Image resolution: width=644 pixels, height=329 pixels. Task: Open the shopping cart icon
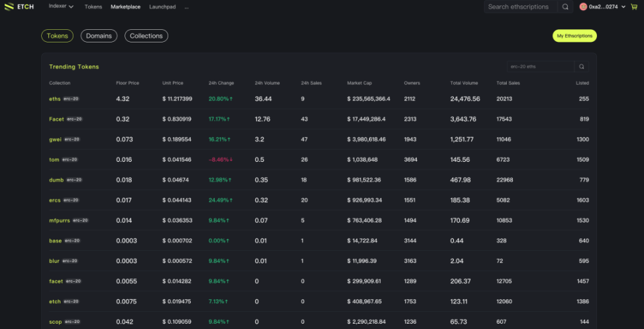pos(634,7)
